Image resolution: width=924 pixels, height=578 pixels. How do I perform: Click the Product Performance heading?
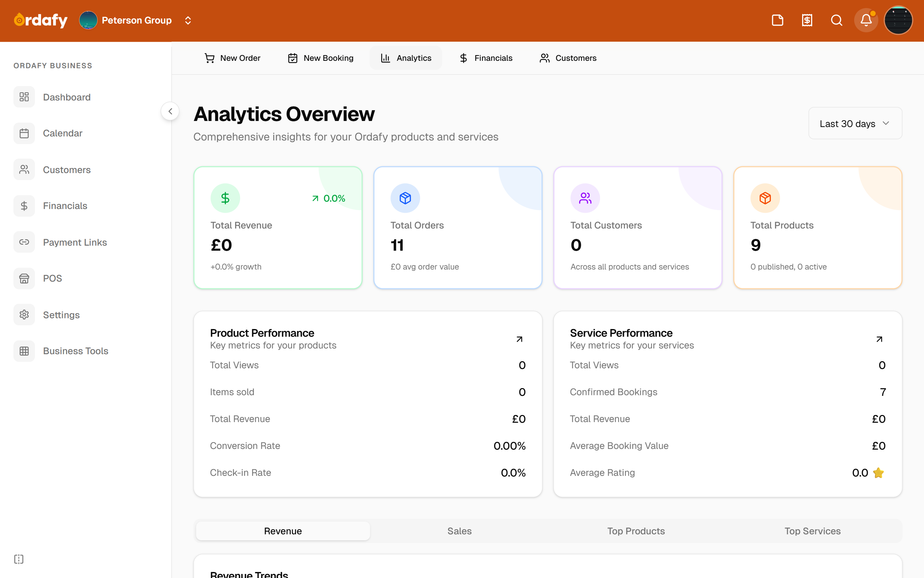click(x=262, y=333)
